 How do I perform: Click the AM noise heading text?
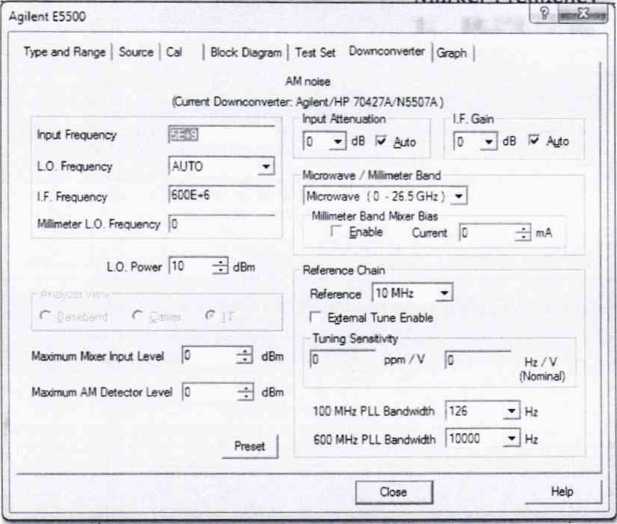(x=308, y=82)
